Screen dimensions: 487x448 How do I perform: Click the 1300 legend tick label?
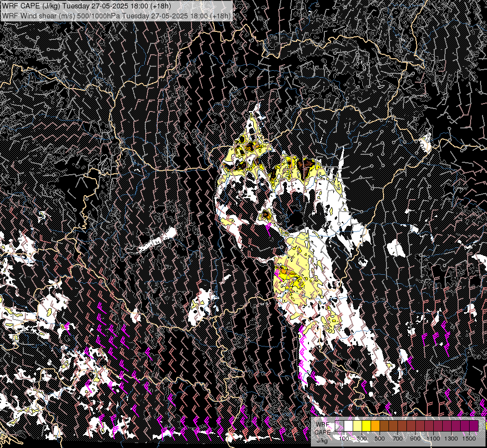click(451, 439)
